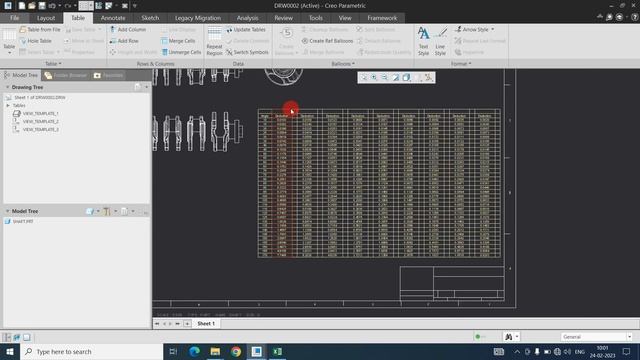
Task: Switch to the Sketch ribbon tab
Action: [x=150, y=18]
